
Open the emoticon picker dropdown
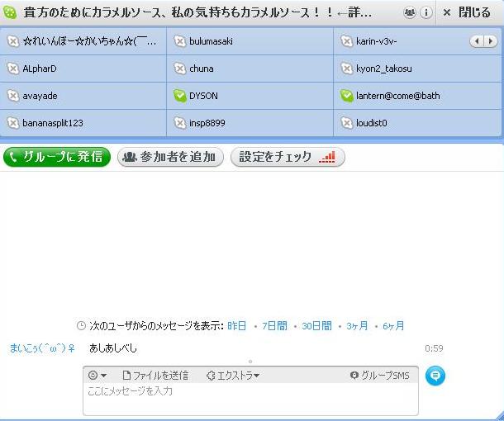tap(97, 376)
